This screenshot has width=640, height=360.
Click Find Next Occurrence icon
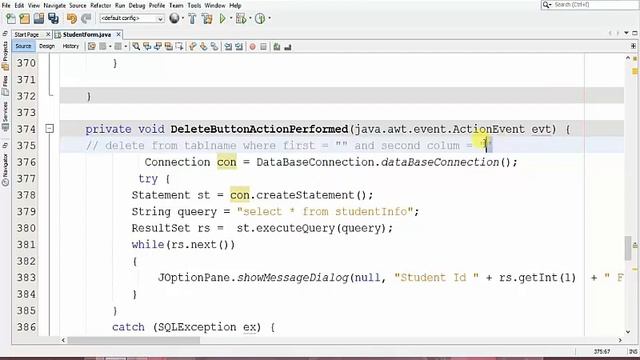[158, 47]
